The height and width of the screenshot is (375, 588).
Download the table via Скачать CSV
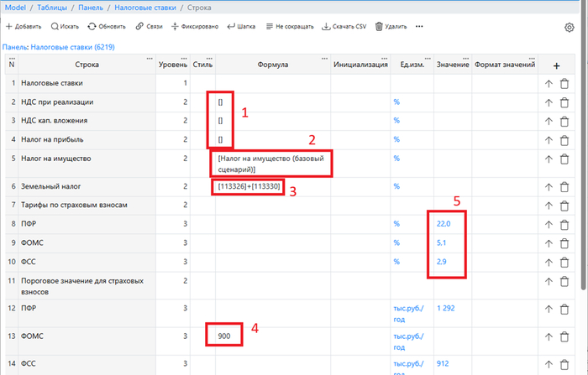click(344, 27)
